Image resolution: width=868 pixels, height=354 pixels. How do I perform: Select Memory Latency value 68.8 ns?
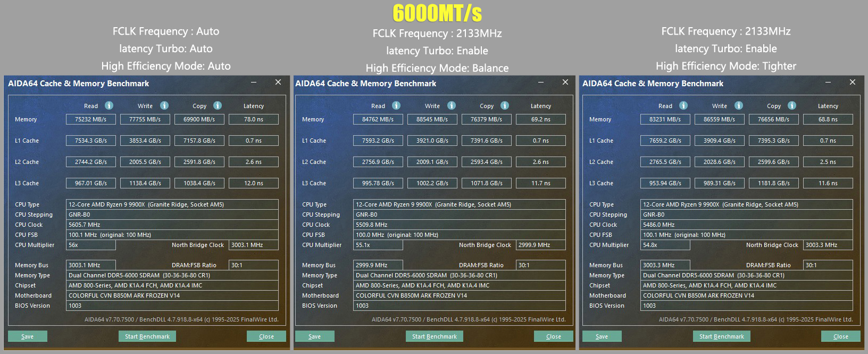tap(828, 119)
